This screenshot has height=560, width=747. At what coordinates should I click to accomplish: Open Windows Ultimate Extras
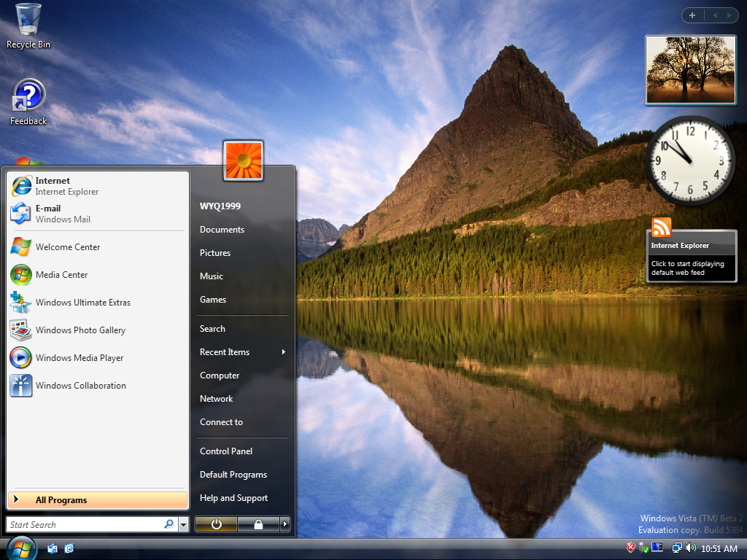(98, 303)
